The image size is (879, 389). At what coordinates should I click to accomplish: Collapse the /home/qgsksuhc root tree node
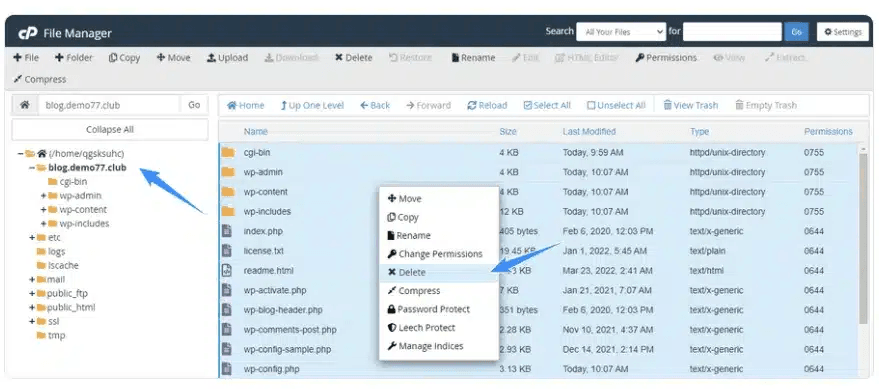tap(20, 154)
